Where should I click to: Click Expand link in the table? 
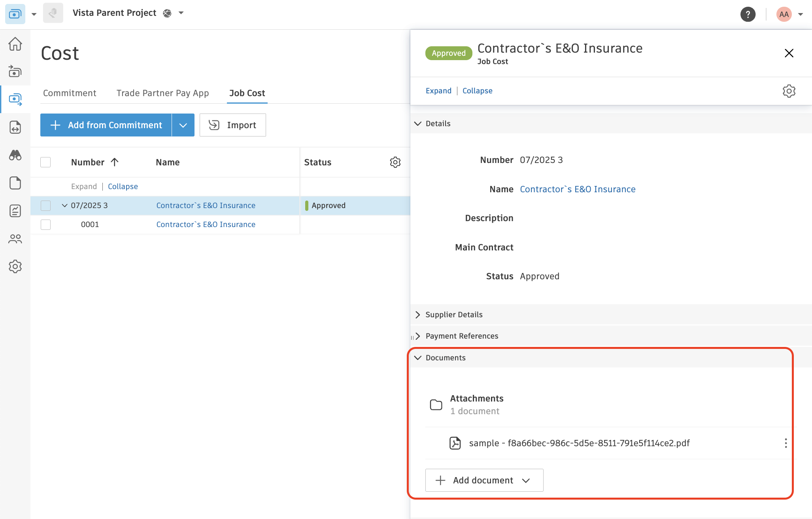coord(84,186)
